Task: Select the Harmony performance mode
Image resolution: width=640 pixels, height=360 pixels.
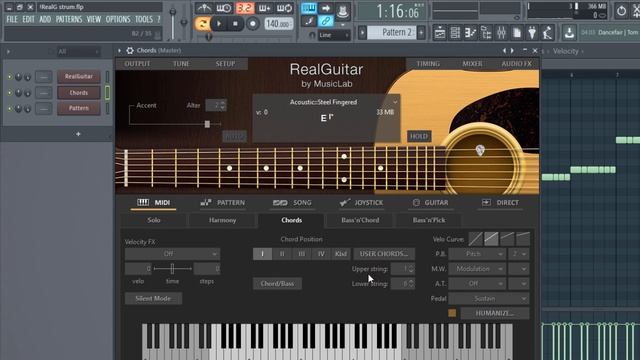Action: click(222, 220)
